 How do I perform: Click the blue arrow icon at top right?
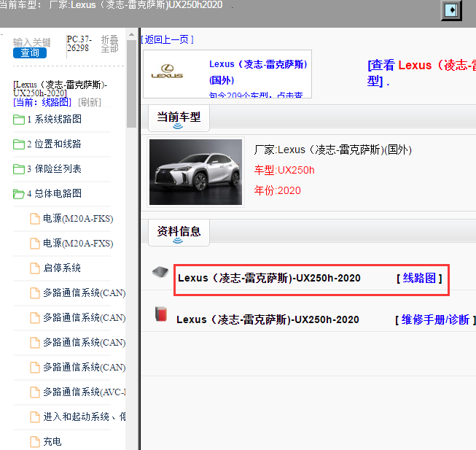click(x=451, y=10)
